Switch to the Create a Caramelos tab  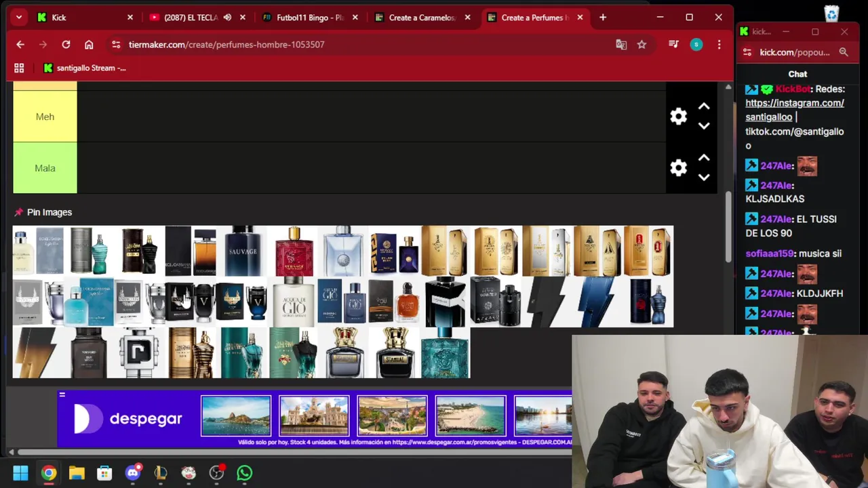click(422, 18)
